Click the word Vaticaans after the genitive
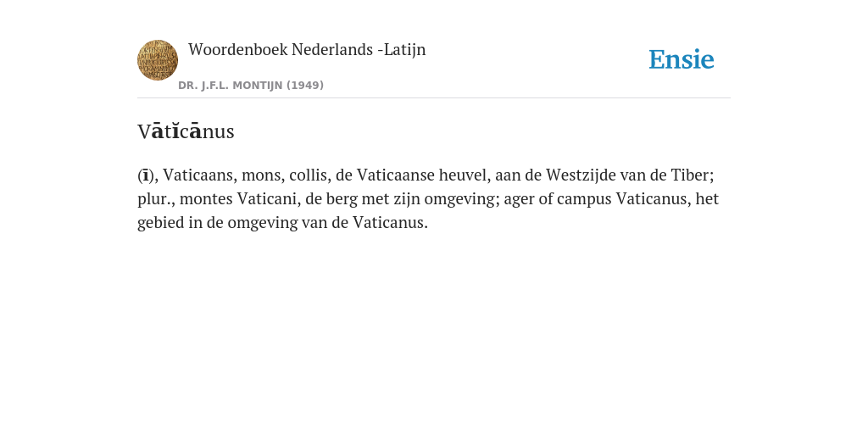This screenshot has height=434, width=868. (199, 175)
